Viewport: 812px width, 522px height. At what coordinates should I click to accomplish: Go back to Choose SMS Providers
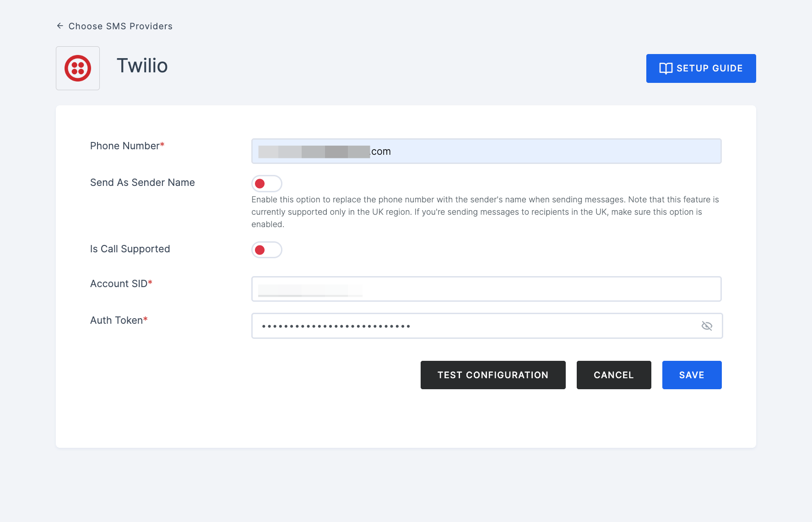pyautogui.click(x=120, y=26)
